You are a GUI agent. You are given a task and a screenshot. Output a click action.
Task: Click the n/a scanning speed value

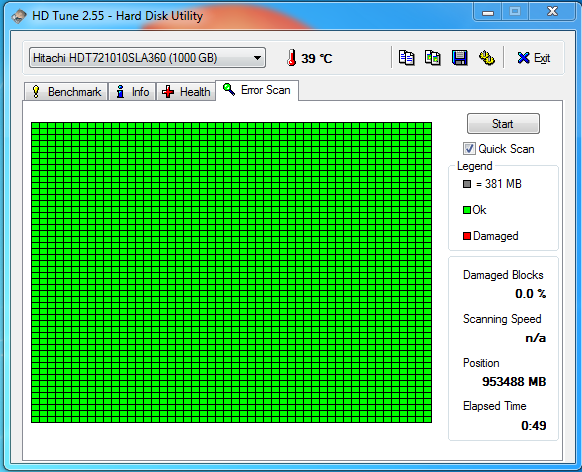coord(536,338)
